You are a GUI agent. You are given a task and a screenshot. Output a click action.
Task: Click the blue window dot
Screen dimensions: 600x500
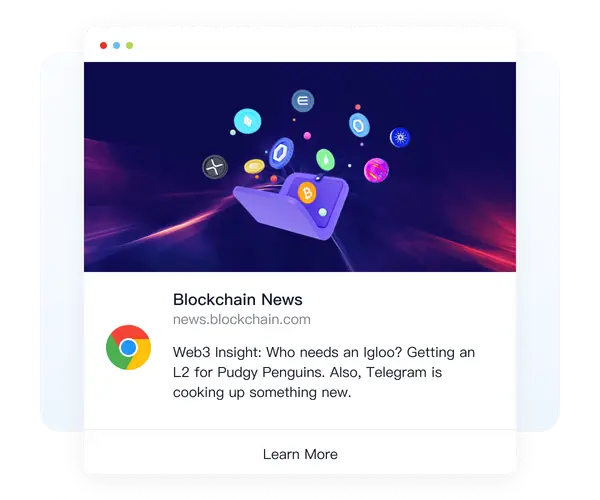click(x=116, y=46)
